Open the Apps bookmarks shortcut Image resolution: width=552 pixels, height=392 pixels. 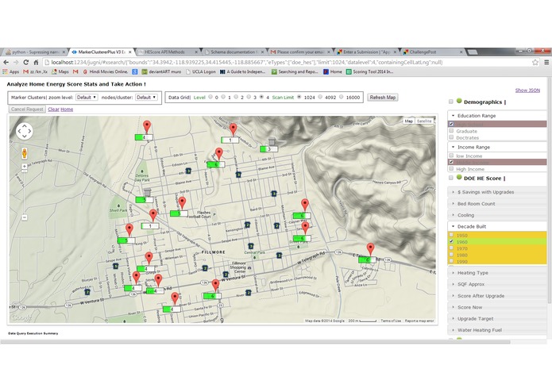tap(11, 71)
